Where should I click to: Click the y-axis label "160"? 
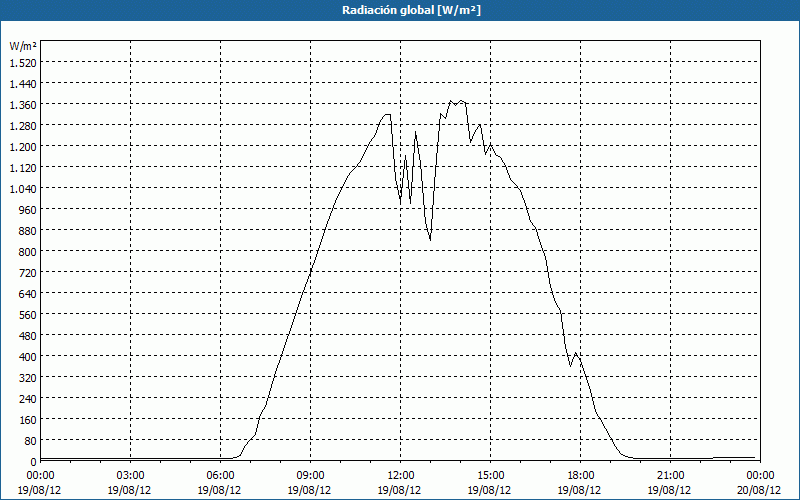click(28, 420)
